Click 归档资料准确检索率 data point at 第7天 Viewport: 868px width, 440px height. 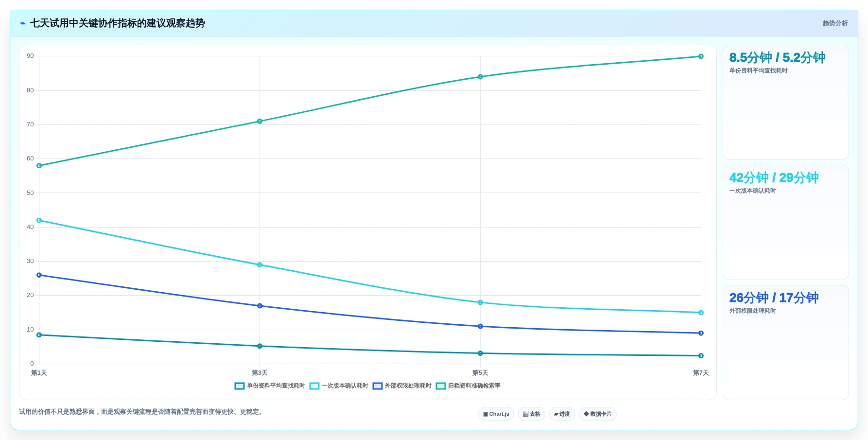(701, 56)
